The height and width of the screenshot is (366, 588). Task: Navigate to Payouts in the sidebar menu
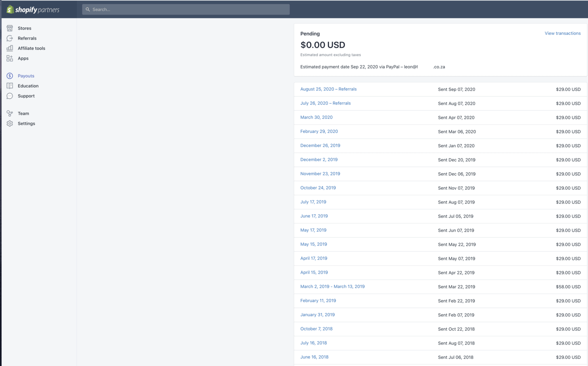pos(26,76)
